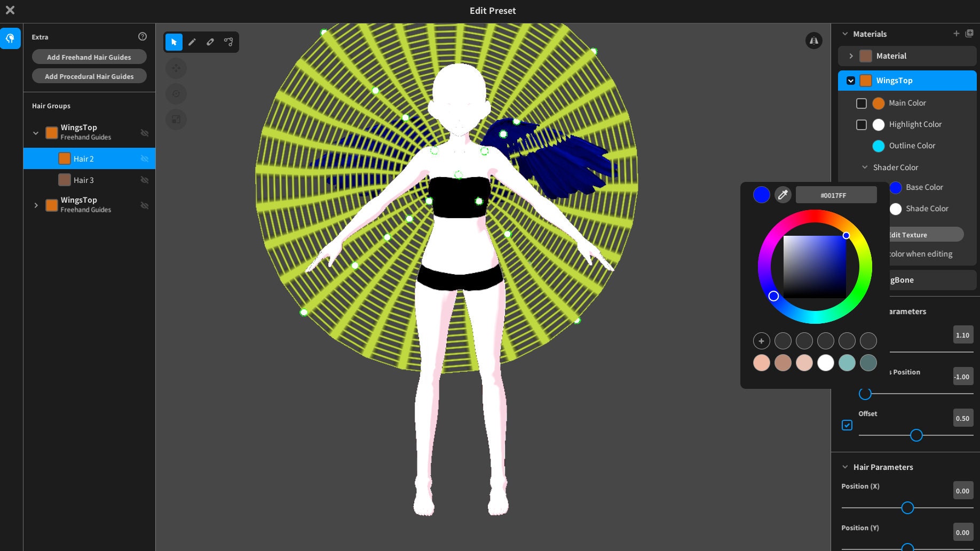The height and width of the screenshot is (551, 980).
Task: Select the eraser tool
Action: point(210,42)
